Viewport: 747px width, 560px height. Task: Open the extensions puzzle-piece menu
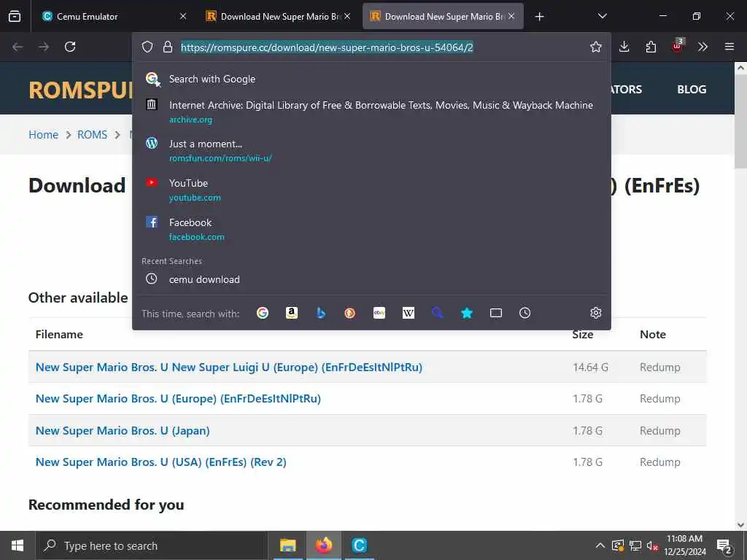tap(651, 47)
